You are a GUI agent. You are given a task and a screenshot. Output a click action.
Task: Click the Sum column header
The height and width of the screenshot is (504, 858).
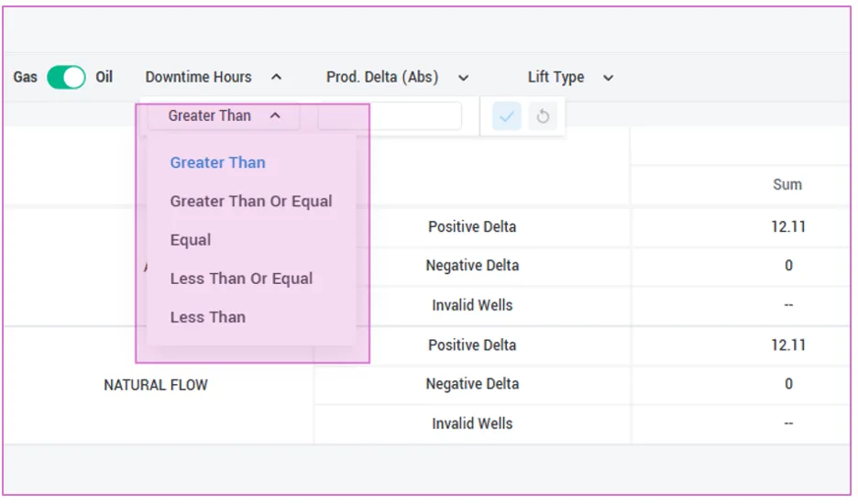point(787,185)
